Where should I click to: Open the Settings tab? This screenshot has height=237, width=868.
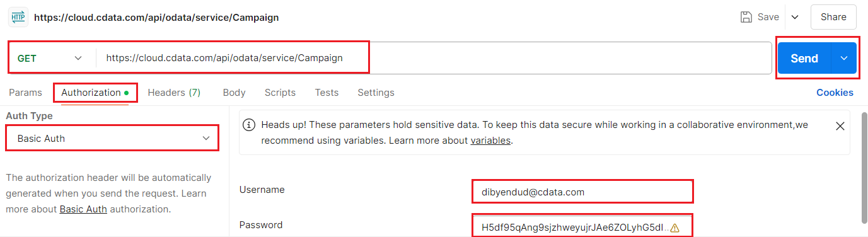(x=376, y=93)
